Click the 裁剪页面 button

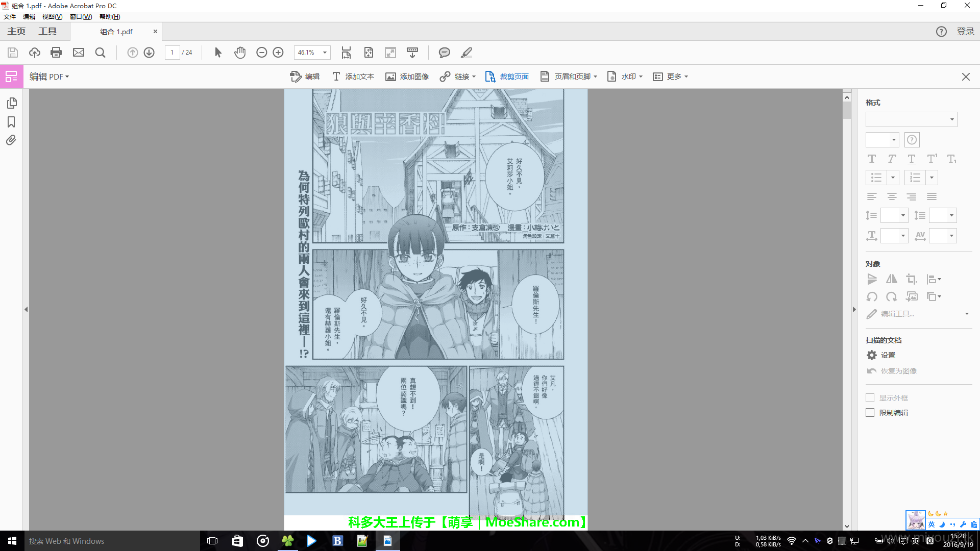[x=507, y=77]
